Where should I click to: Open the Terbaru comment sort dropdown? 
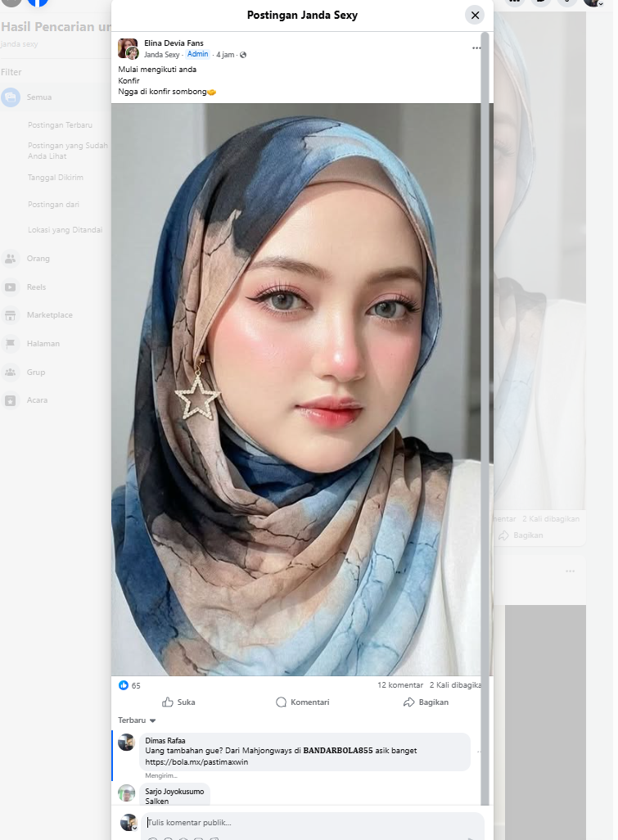point(137,720)
